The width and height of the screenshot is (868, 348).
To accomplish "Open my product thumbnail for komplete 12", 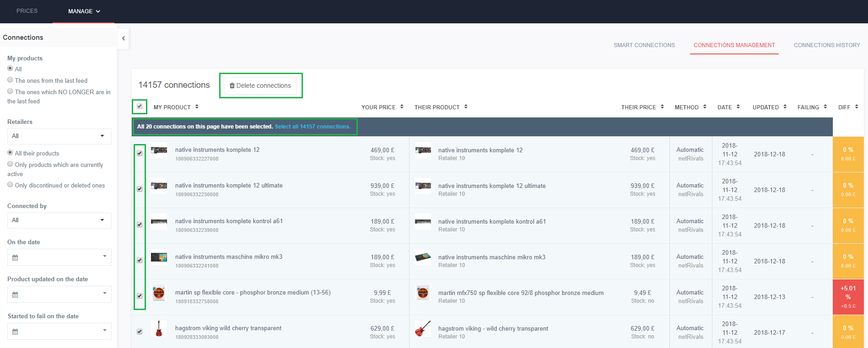I will (159, 150).
